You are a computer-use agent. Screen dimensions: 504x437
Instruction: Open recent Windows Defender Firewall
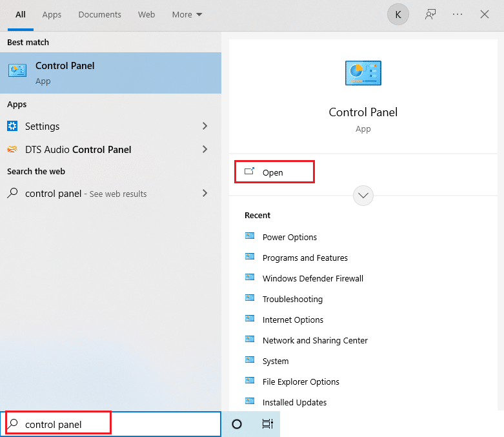[313, 278]
